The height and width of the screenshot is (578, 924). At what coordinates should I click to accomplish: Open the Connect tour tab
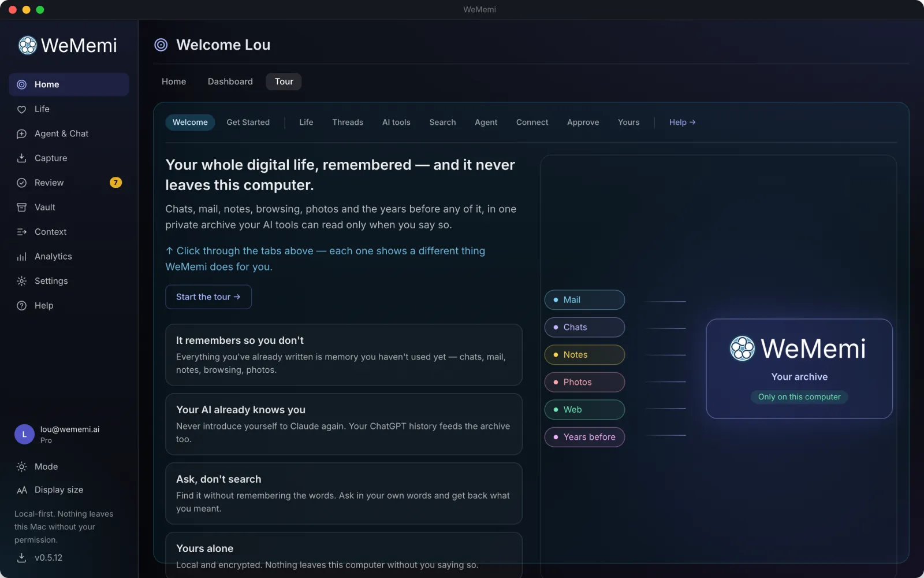pyautogui.click(x=532, y=123)
